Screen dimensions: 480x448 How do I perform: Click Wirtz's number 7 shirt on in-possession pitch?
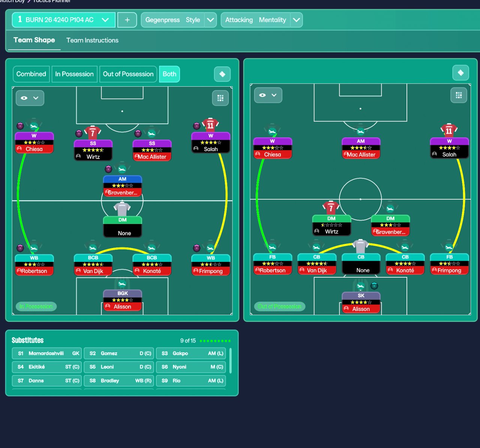pos(93,132)
